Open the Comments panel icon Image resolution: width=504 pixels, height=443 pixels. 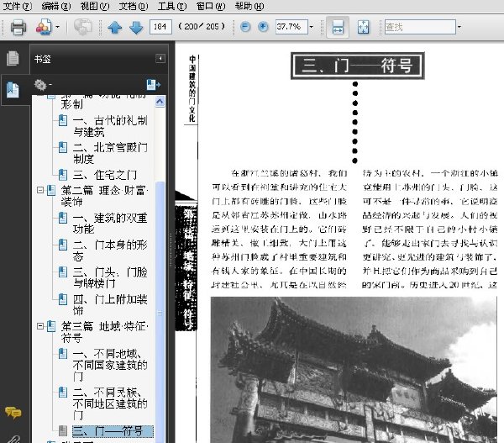coord(13,413)
